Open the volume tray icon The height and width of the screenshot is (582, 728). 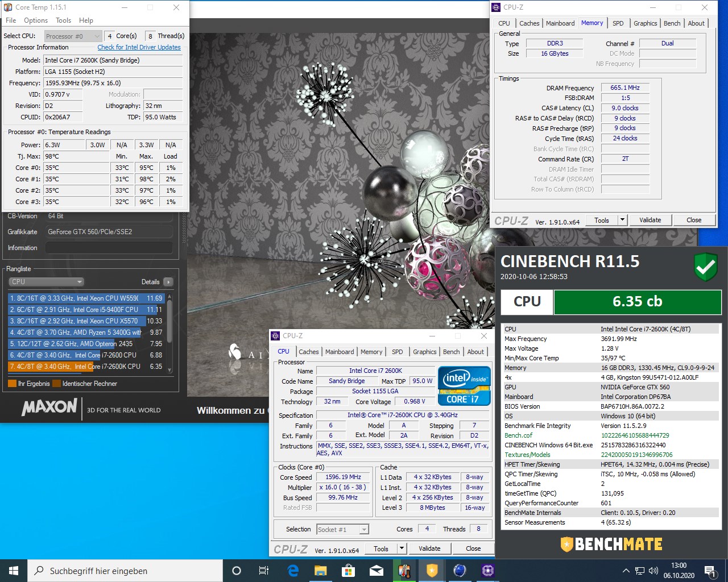(x=653, y=571)
